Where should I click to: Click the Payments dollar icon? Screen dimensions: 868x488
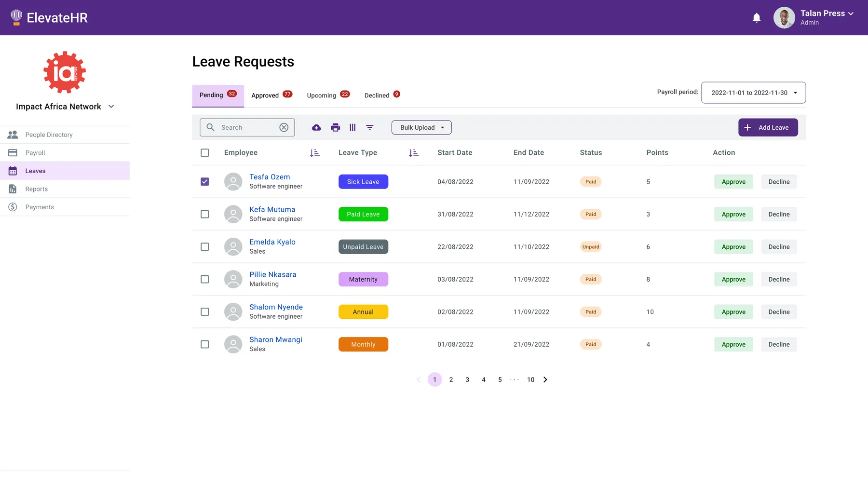(x=13, y=207)
